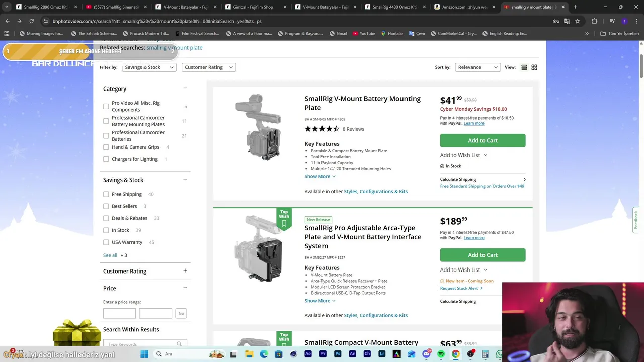
Task: Go back with the browser back arrow
Action: [x=7, y=21]
